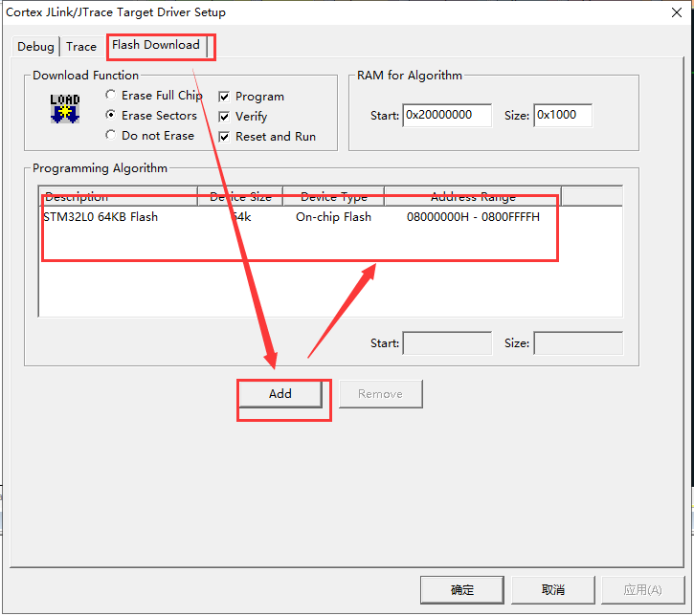Click the Device Type column header
Image resolution: width=694 pixels, height=616 pixels.
334,196
